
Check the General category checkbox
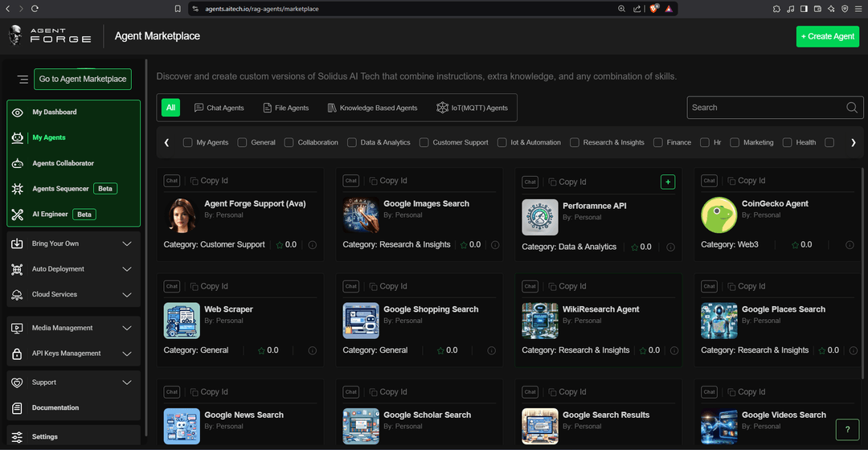point(242,143)
